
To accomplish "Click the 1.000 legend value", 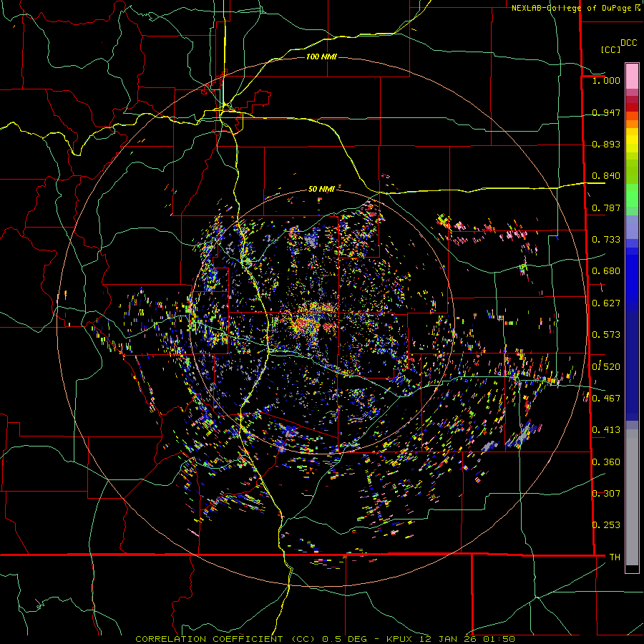I will tap(606, 80).
